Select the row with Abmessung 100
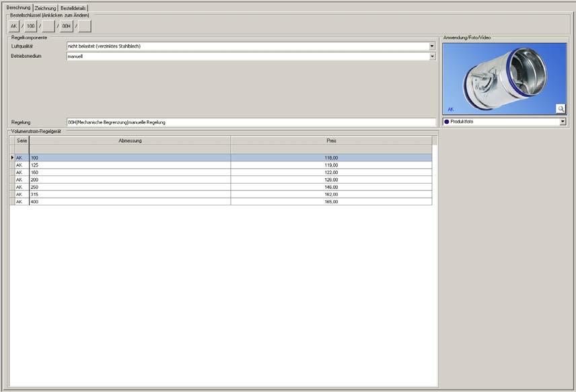The height and width of the screenshot is (392, 576). click(221, 158)
